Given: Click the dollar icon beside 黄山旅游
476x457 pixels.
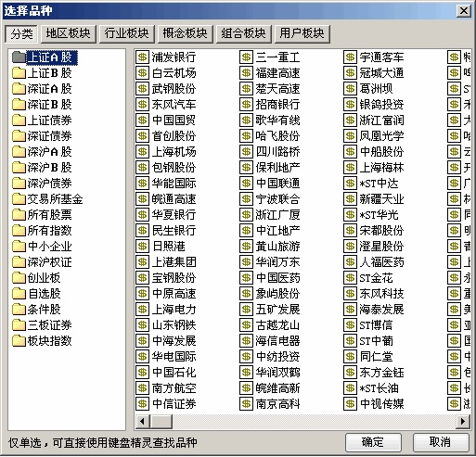Looking at the screenshot, I should point(246,247).
